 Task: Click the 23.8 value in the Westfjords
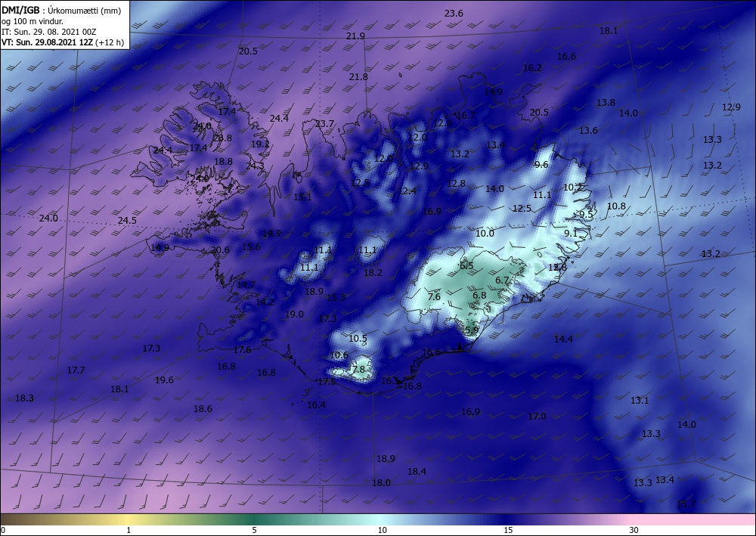point(222,138)
